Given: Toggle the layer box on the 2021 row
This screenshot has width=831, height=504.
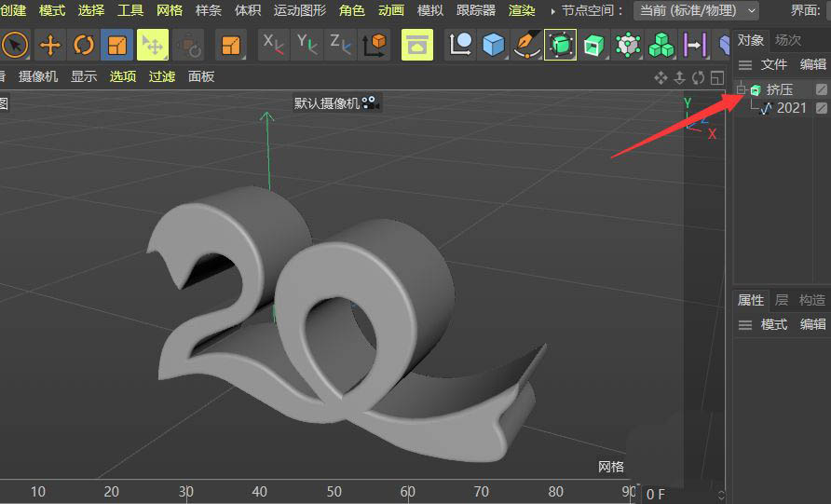Looking at the screenshot, I should pyautogui.click(x=822, y=108).
